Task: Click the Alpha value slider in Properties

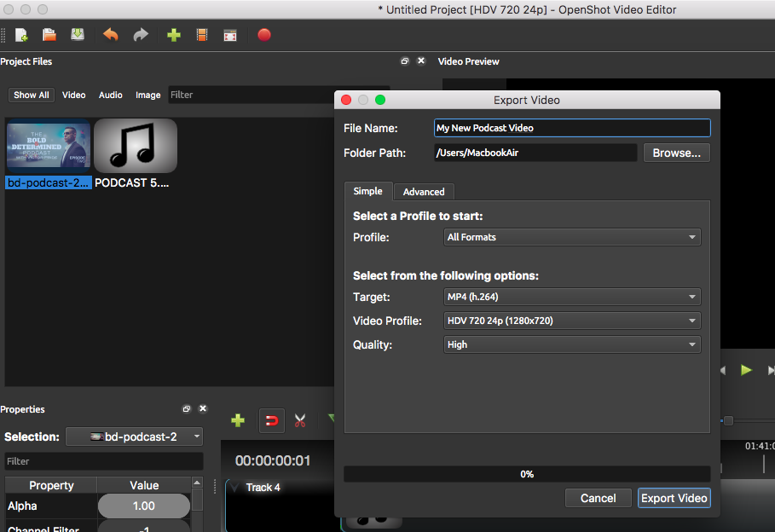Action: tap(144, 506)
